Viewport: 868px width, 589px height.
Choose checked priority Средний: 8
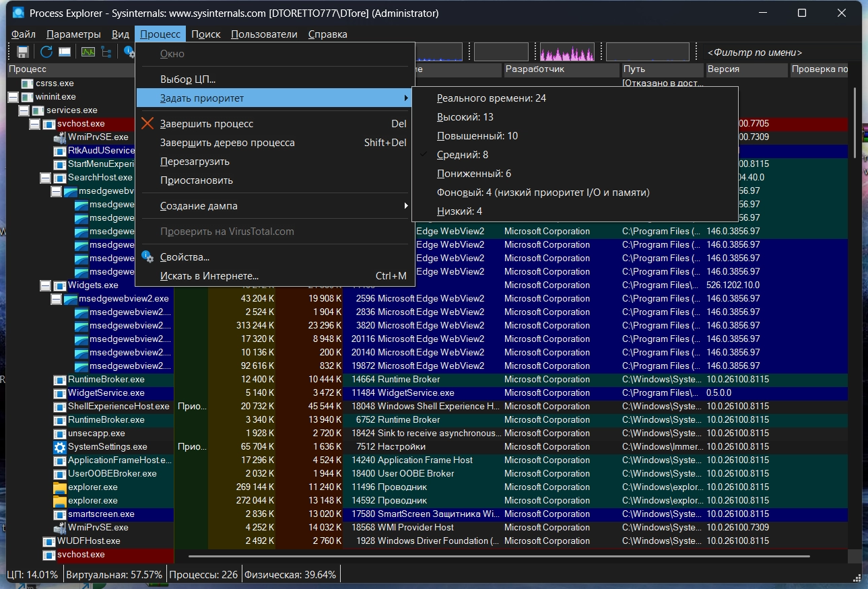coord(462,155)
